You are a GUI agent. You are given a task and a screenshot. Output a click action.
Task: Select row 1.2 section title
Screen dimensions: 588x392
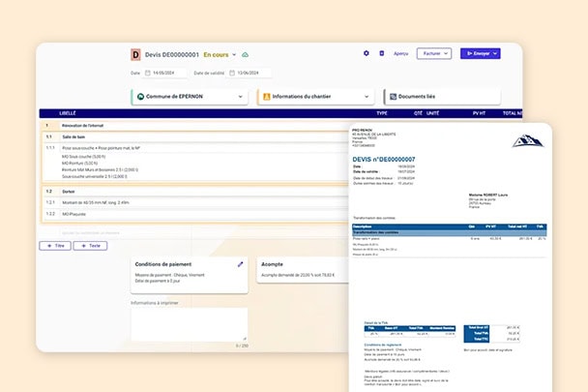[195, 192]
